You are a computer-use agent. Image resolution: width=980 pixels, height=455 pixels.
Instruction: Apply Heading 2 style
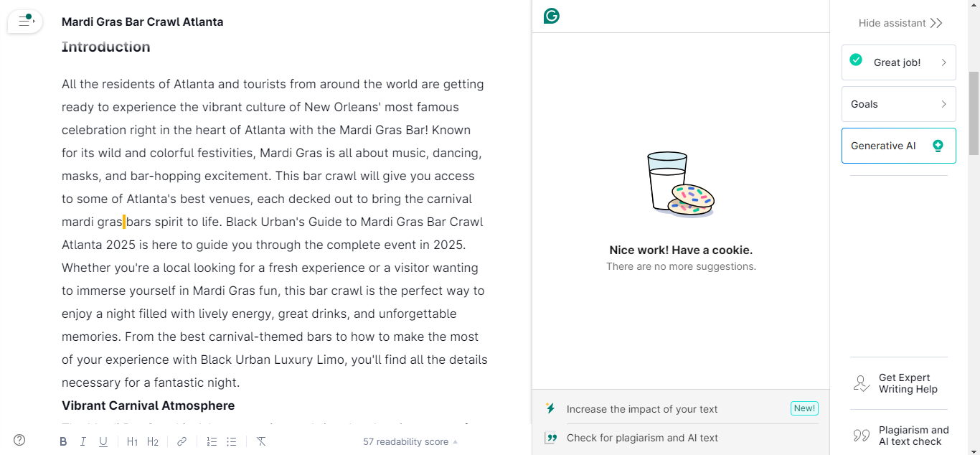153,441
